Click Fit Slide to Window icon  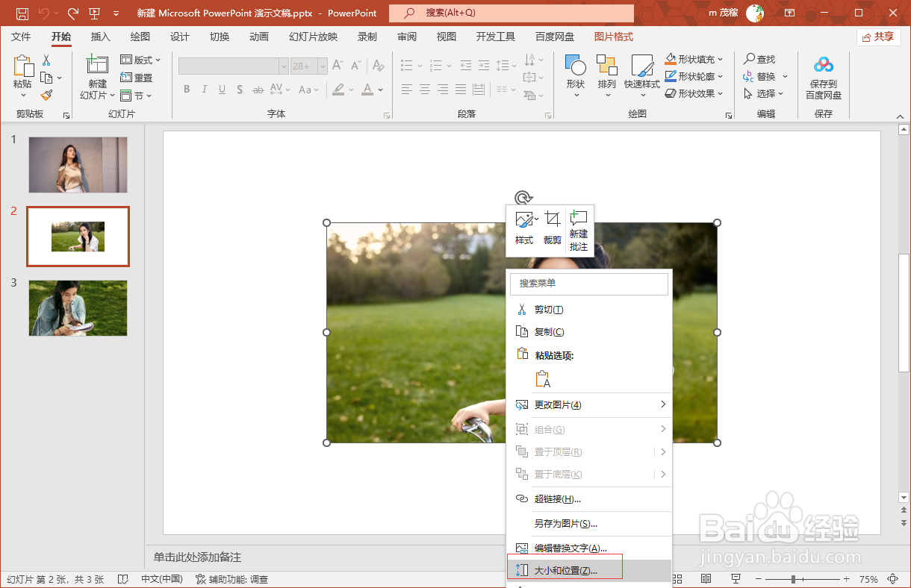click(x=893, y=579)
